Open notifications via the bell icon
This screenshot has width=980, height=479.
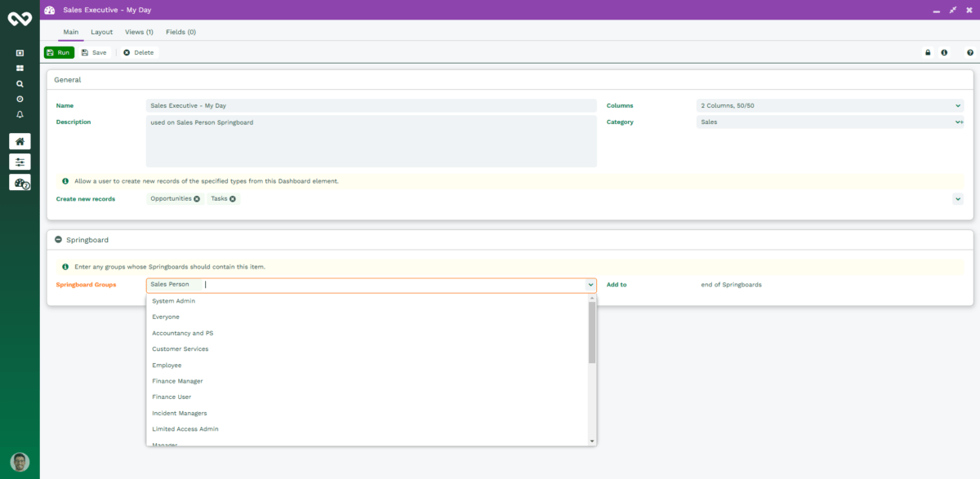point(20,115)
